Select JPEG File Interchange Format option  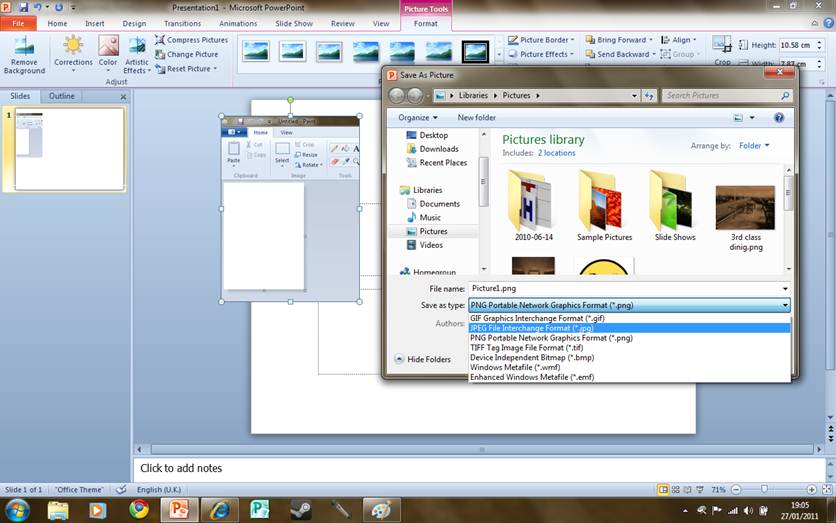pyautogui.click(x=530, y=328)
